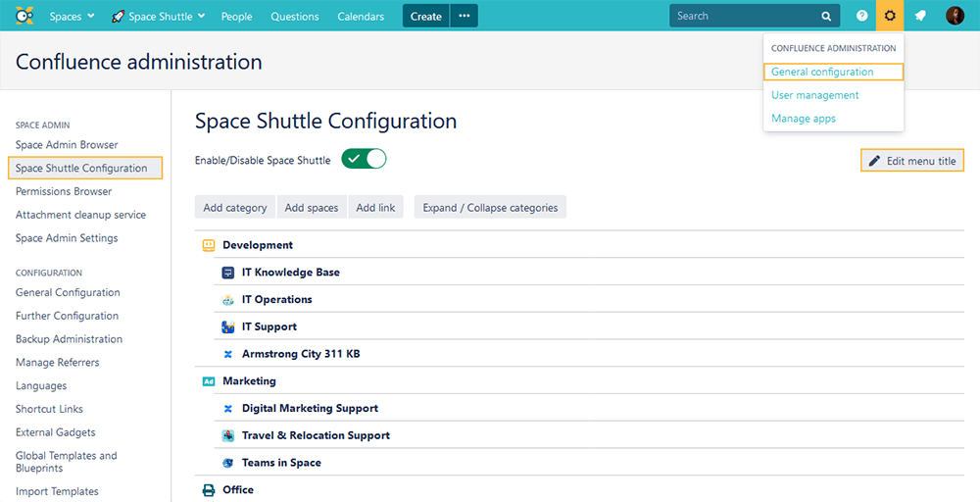Image resolution: width=980 pixels, height=502 pixels.
Task: Click the rocket icon beside Space Shuttle
Action: (118, 17)
